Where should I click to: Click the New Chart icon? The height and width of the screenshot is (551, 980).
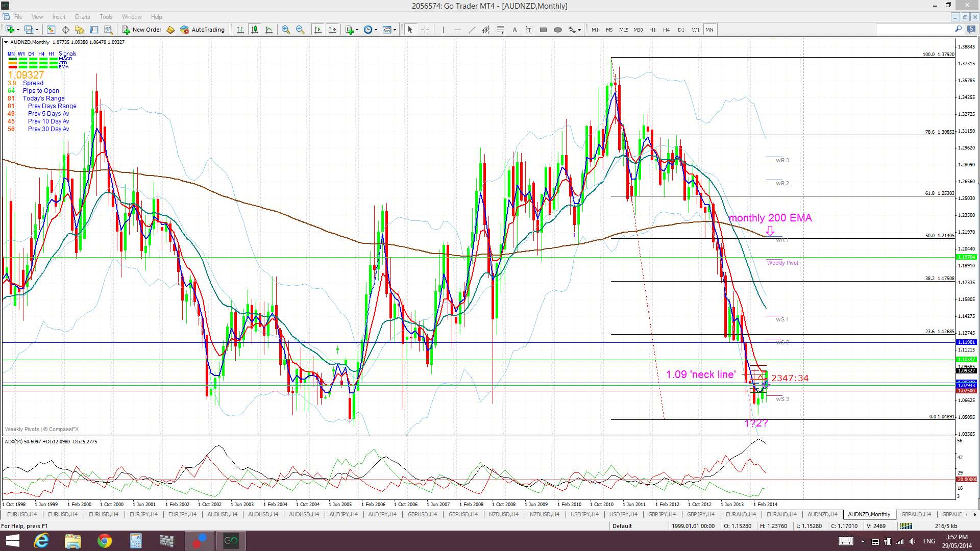tap(10, 30)
